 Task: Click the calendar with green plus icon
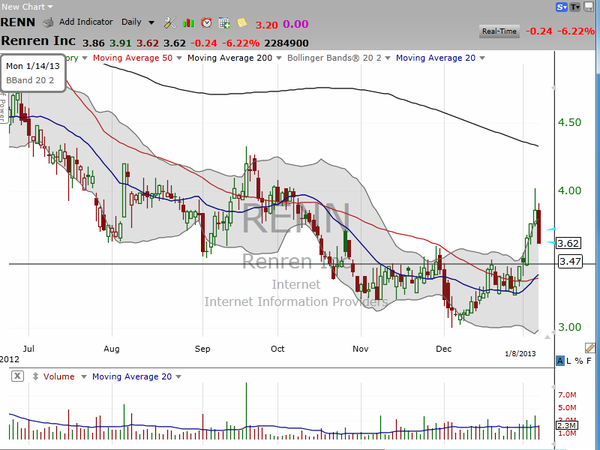point(224,23)
